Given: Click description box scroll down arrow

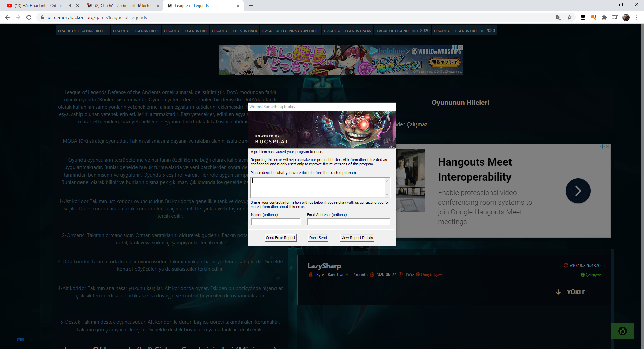Looking at the screenshot, I should click(387, 194).
